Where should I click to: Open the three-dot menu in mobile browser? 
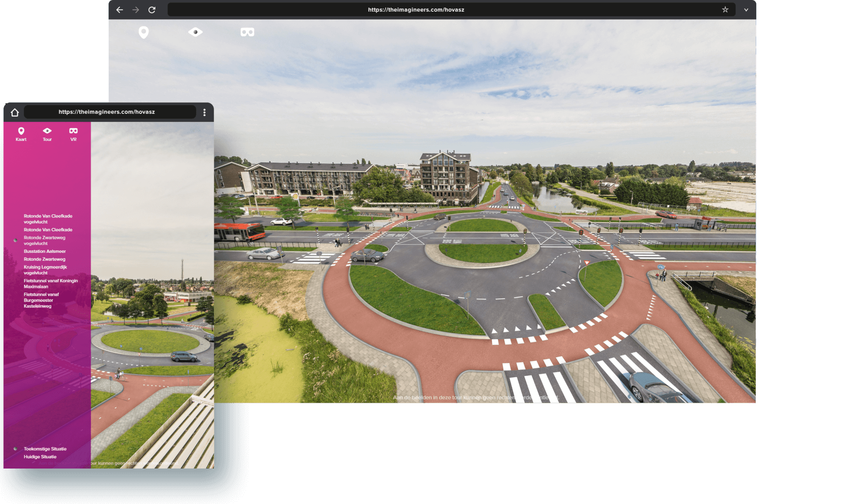(x=204, y=112)
